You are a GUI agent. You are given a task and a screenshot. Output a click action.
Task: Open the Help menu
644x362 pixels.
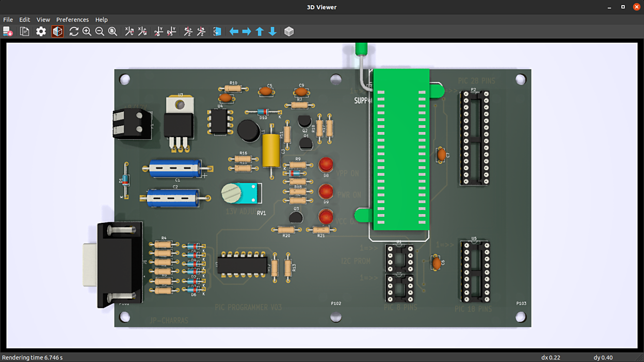pyautogui.click(x=102, y=20)
